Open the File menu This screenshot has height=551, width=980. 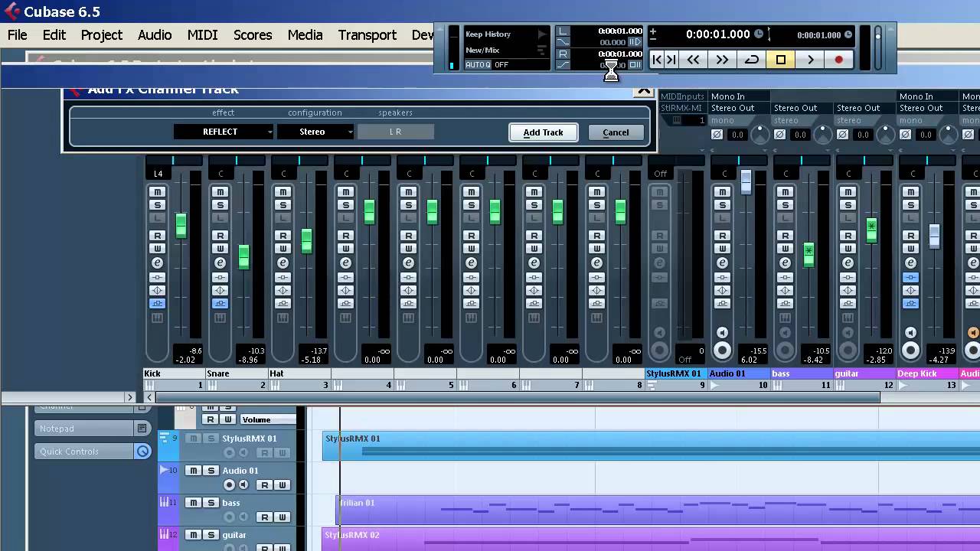click(x=17, y=34)
